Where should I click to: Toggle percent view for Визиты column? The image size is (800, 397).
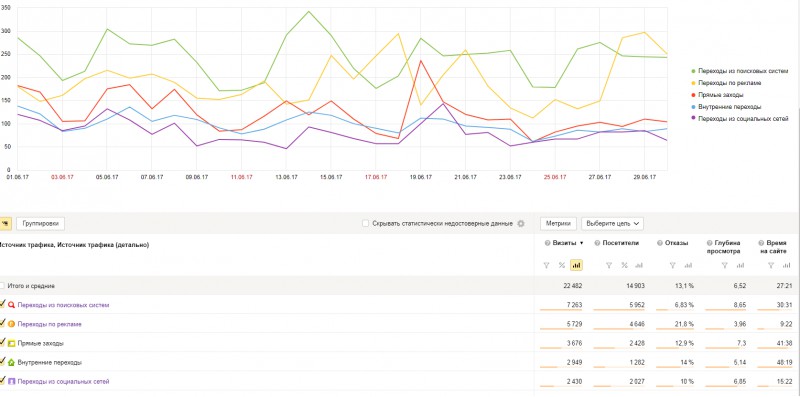[x=561, y=265]
